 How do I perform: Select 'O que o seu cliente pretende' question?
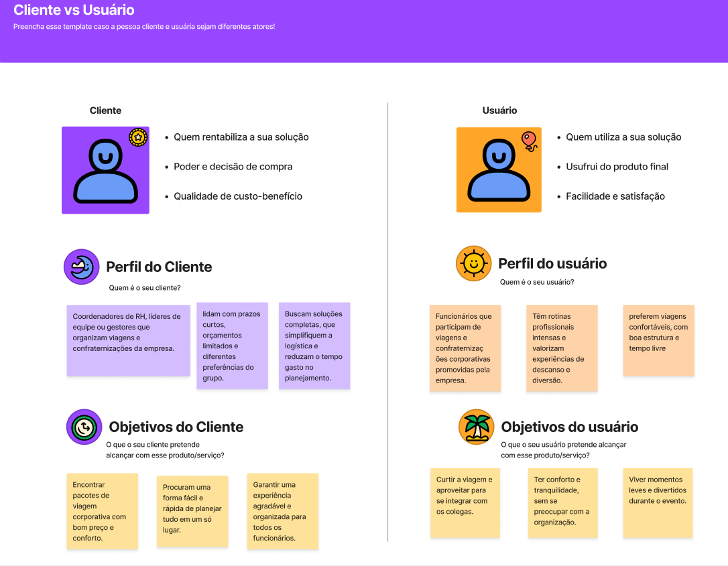[x=165, y=450]
